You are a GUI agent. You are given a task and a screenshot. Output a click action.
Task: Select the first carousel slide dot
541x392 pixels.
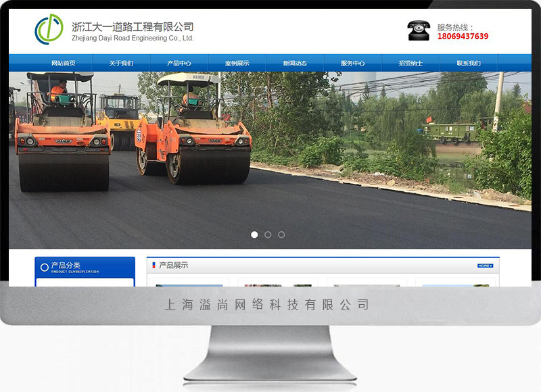click(x=254, y=235)
